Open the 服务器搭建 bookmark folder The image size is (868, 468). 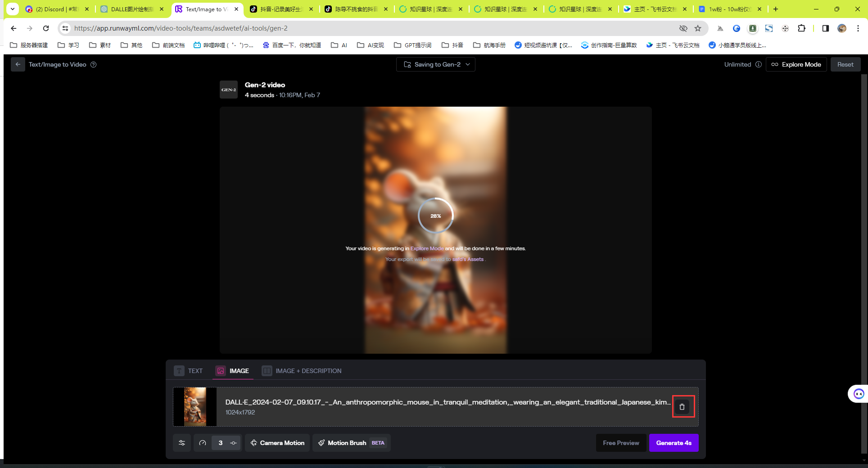(29, 45)
